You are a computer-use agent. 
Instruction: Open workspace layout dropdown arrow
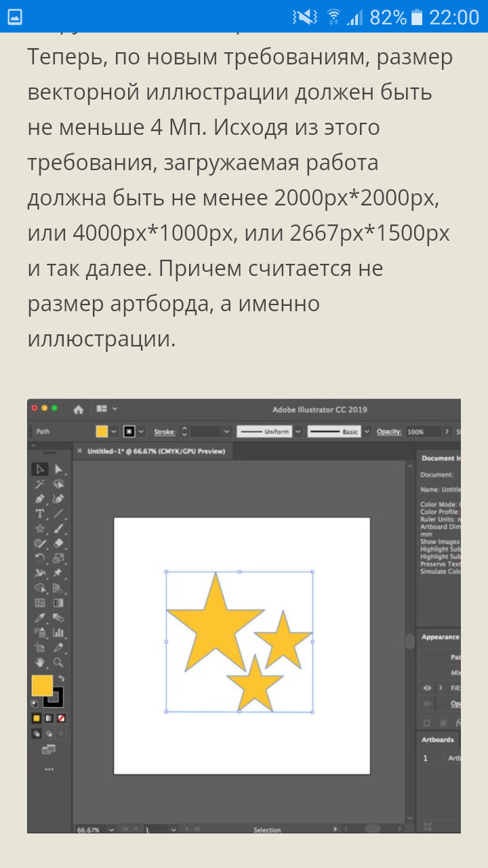(x=115, y=409)
